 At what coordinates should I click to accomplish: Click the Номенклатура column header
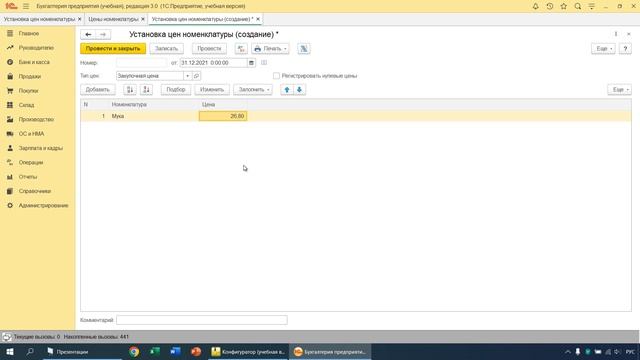pos(154,104)
